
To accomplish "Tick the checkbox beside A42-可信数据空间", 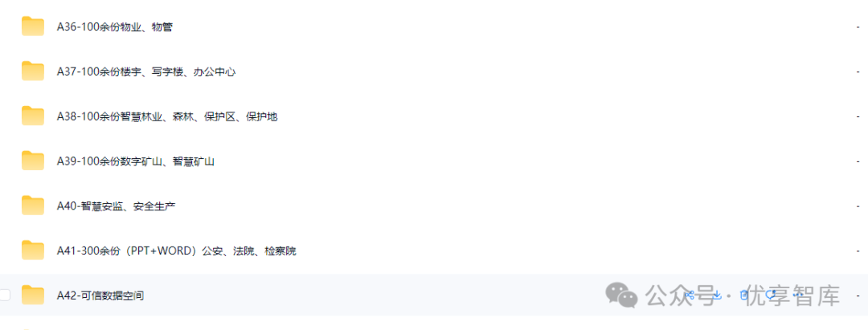I will (x=5, y=295).
